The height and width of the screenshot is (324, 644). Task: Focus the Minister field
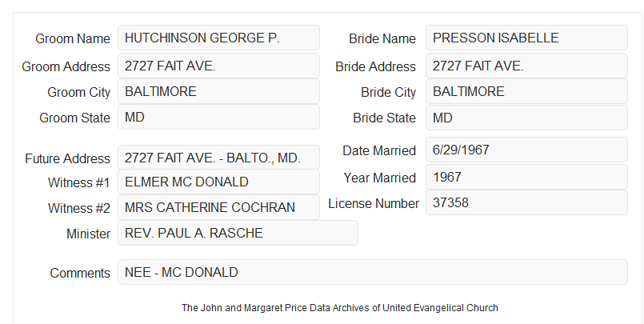click(238, 233)
